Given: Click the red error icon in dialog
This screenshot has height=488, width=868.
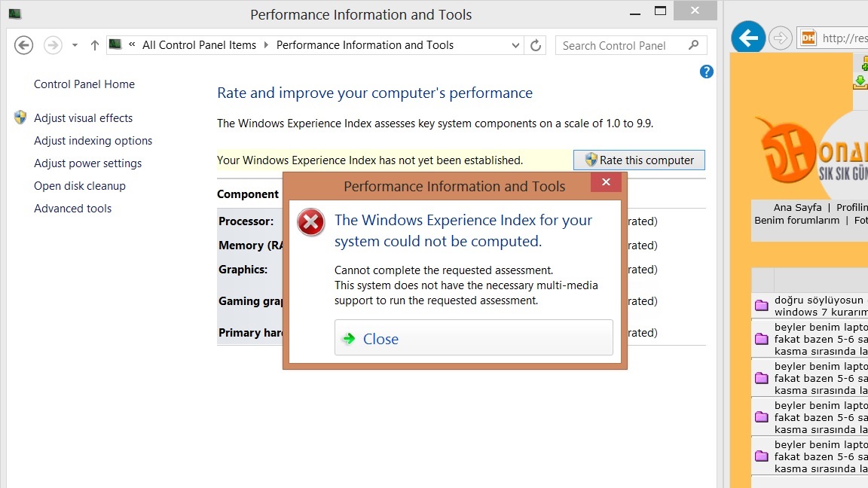Looking at the screenshot, I should tap(310, 222).
